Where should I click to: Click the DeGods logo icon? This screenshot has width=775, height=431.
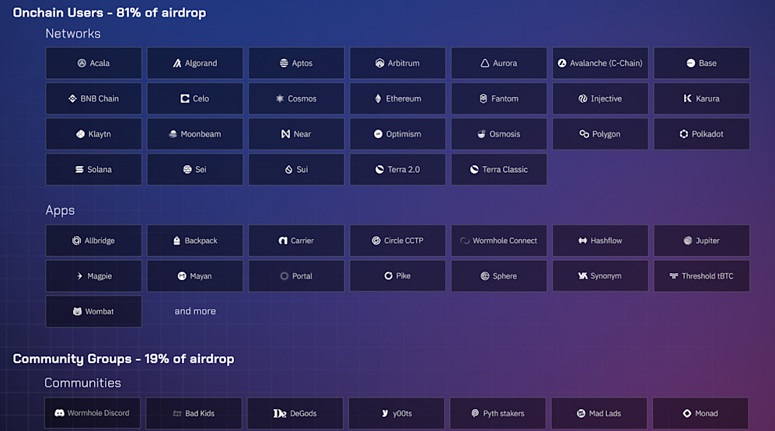[x=280, y=413]
